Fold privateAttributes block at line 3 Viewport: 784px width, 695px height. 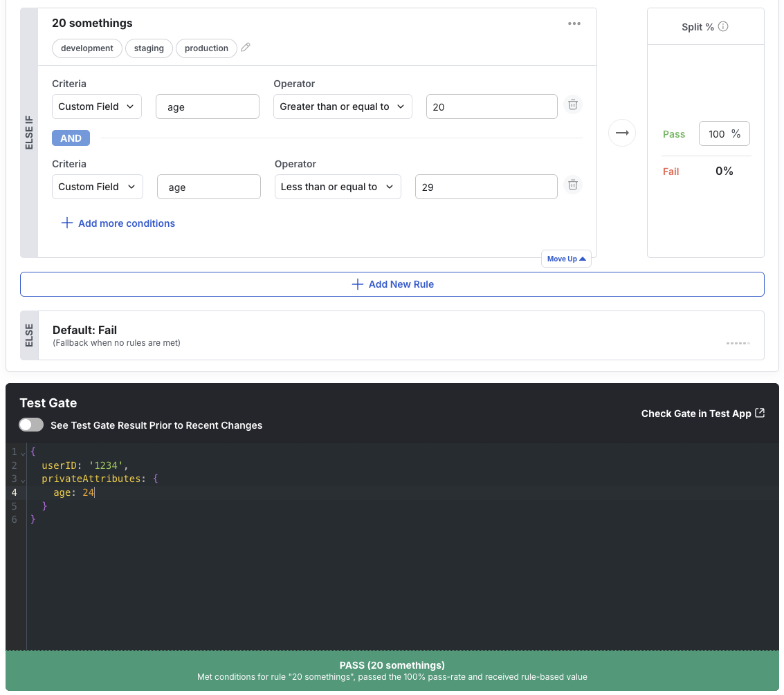coord(23,480)
